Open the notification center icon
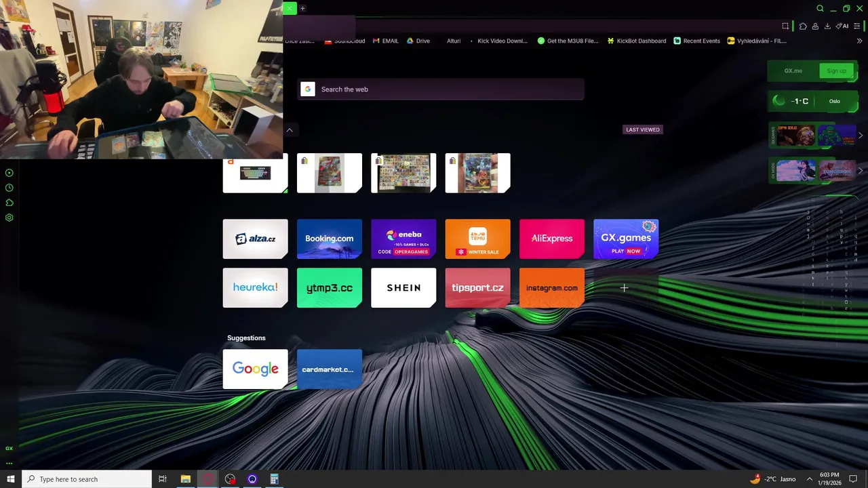 pos(853,479)
